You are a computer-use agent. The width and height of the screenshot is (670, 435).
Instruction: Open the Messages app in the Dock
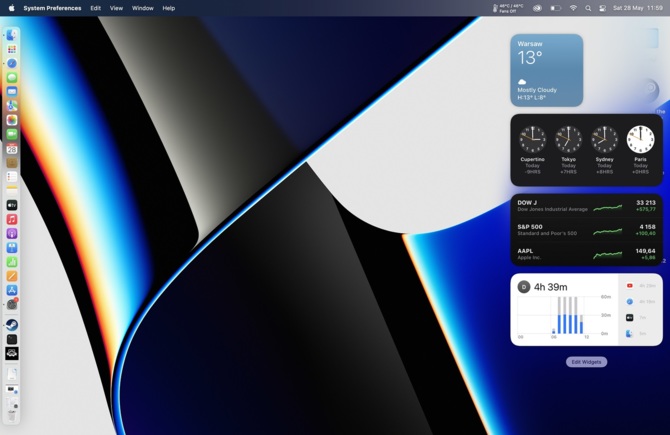pyautogui.click(x=12, y=77)
